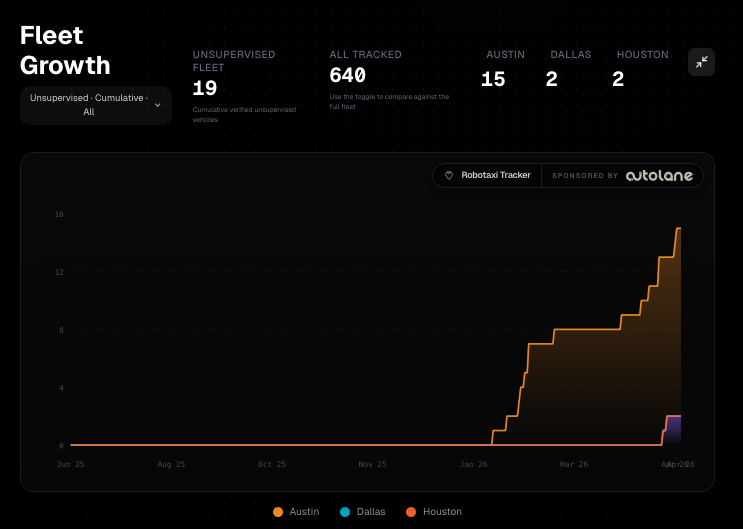Click the 16 y-axis label
The width and height of the screenshot is (743, 529).
(59, 214)
